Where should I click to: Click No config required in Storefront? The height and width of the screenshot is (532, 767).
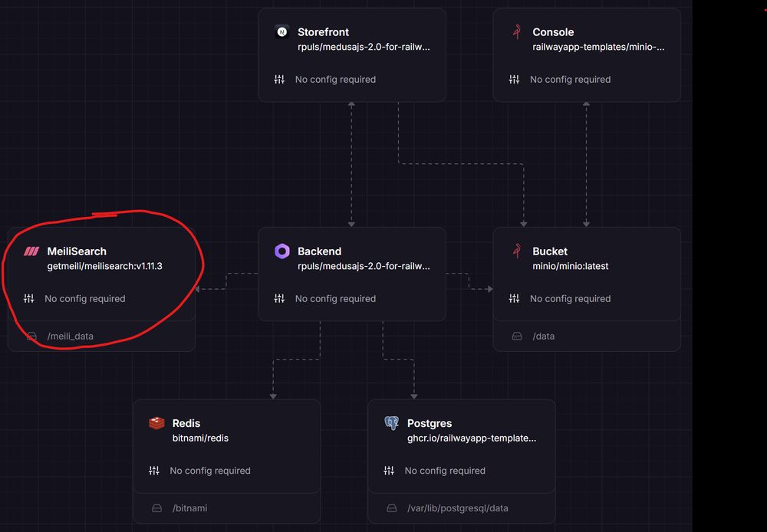pyautogui.click(x=336, y=79)
